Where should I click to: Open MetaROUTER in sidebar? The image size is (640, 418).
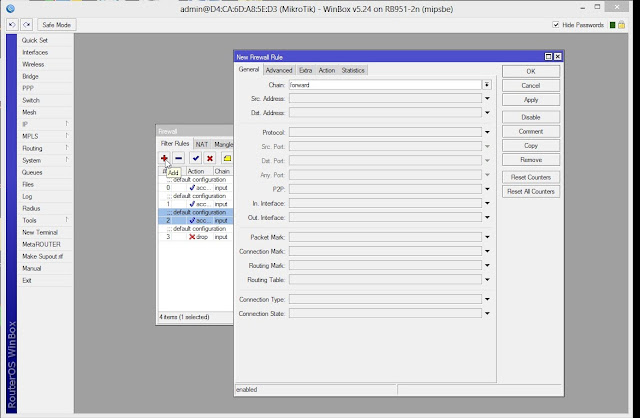click(x=41, y=244)
